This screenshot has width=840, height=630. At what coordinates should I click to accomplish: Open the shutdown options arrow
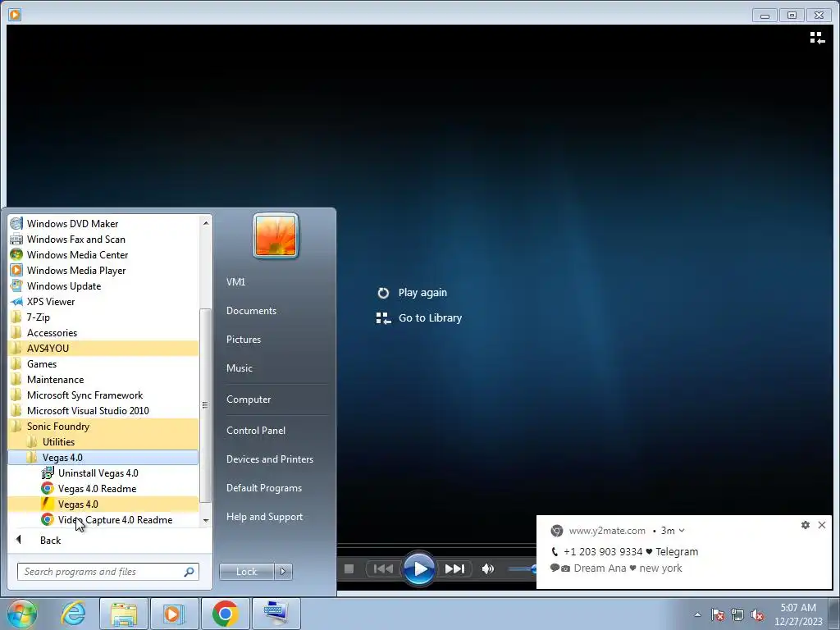[x=283, y=572]
